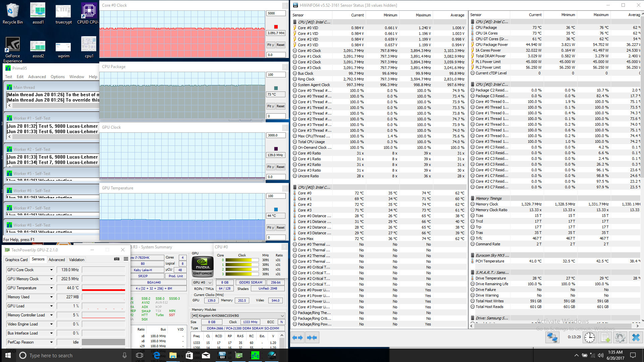Viewport: 644px width, 362px height.
Task: Open PerfCap Reason sensor dropdown
Action: (x=51, y=342)
